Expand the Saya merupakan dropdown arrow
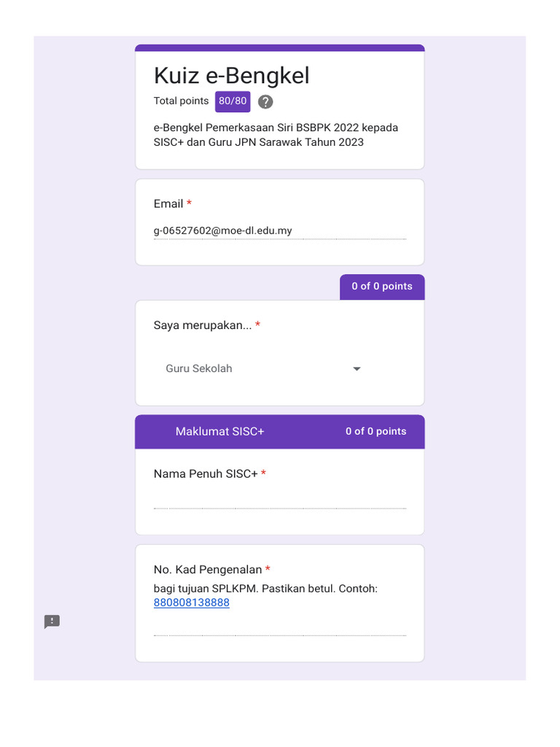The height and width of the screenshot is (747, 560). [x=357, y=369]
